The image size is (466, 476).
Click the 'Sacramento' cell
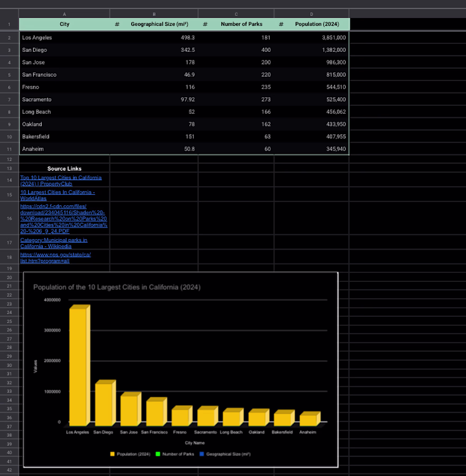(x=65, y=99)
